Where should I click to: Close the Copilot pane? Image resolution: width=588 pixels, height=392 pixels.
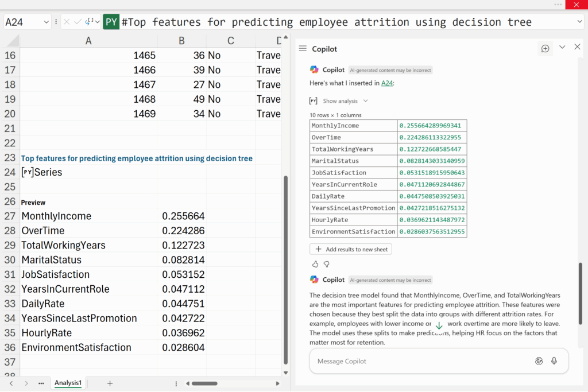click(577, 47)
